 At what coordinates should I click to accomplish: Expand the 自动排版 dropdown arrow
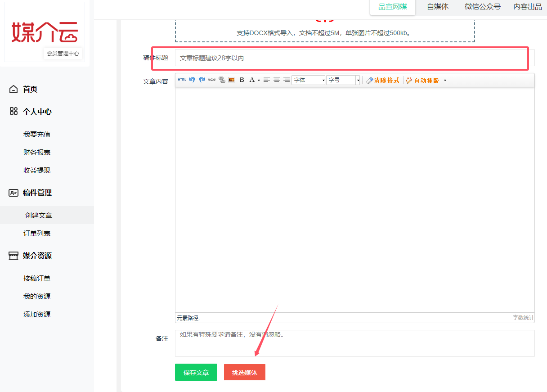[x=445, y=81]
